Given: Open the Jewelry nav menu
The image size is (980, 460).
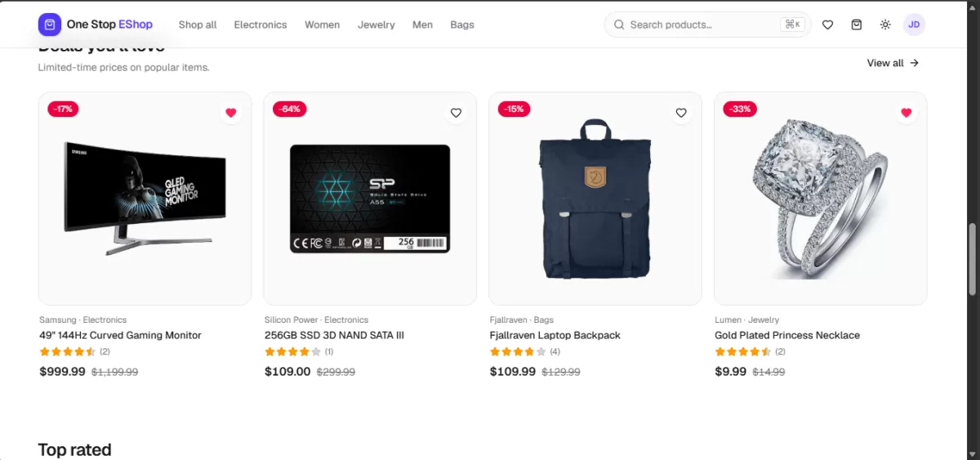Looking at the screenshot, I should point(376,25).
